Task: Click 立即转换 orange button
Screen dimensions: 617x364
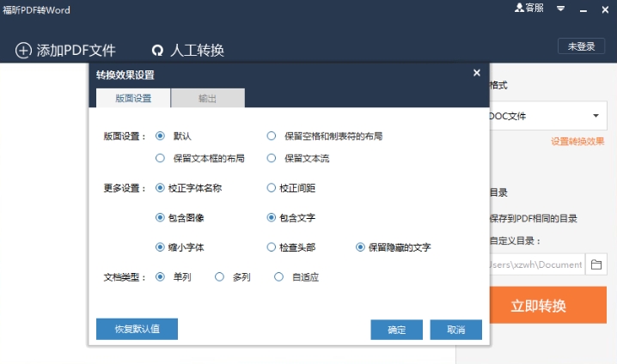Action: point(547,305)
